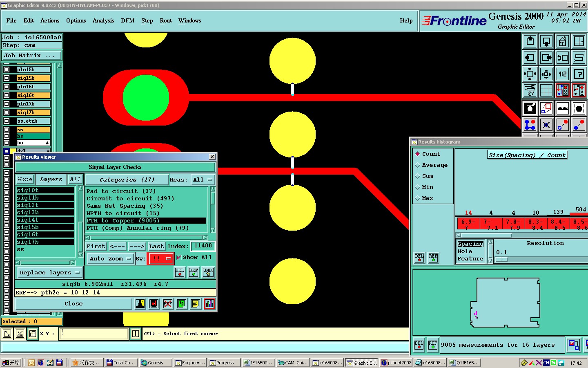588x368 pixels.
Task: Click the Index input field
Action: 203,246
